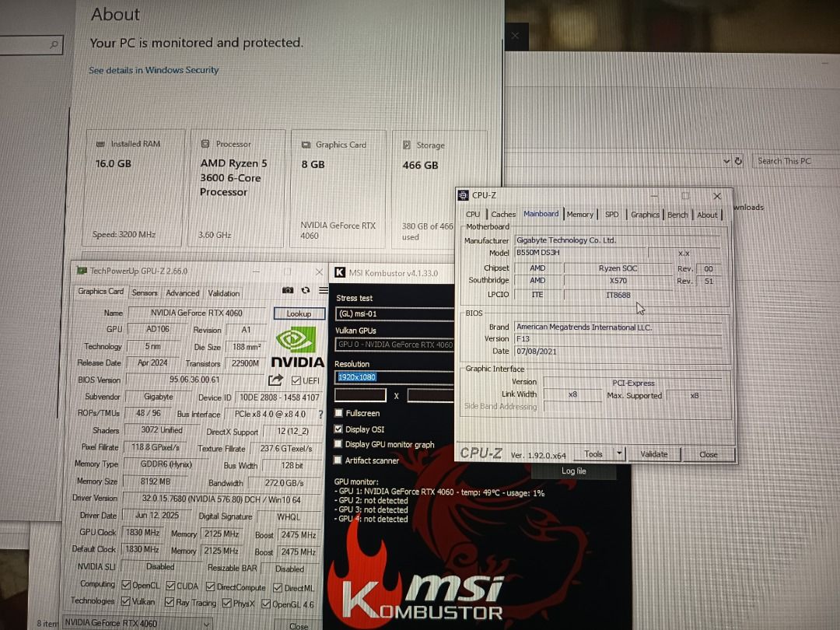Click the search magnifier icon in Settings
Image resolution: width=840 pixels, height=630 pixels.
pyautogui.click(x=54, y=44)
